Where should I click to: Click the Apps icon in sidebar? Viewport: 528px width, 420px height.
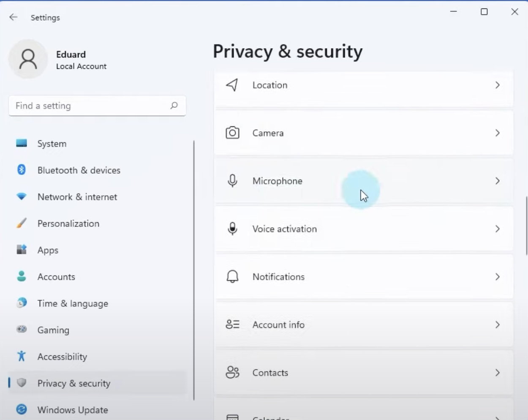[22, 250]
